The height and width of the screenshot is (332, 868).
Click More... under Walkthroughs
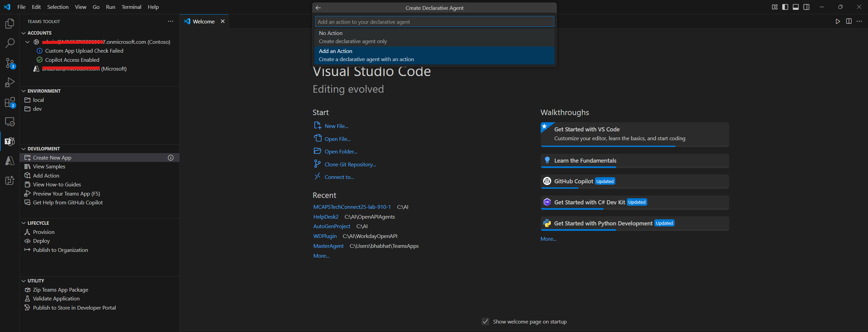[548, 239]
